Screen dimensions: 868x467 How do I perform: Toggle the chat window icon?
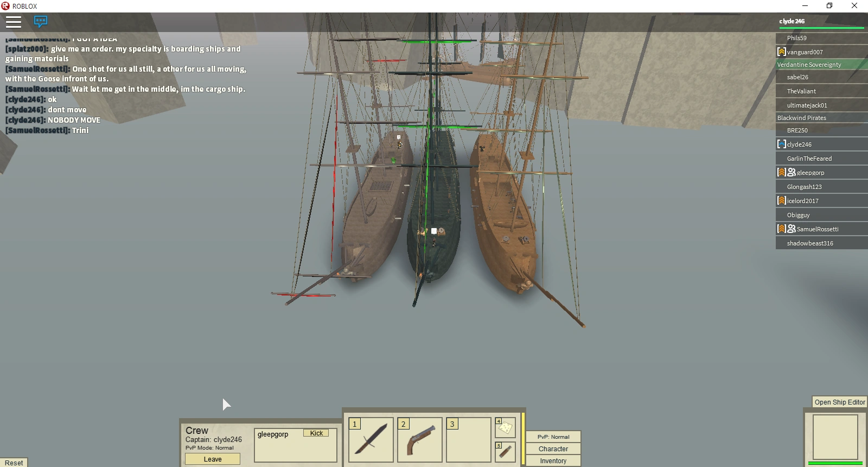point(41,22)
